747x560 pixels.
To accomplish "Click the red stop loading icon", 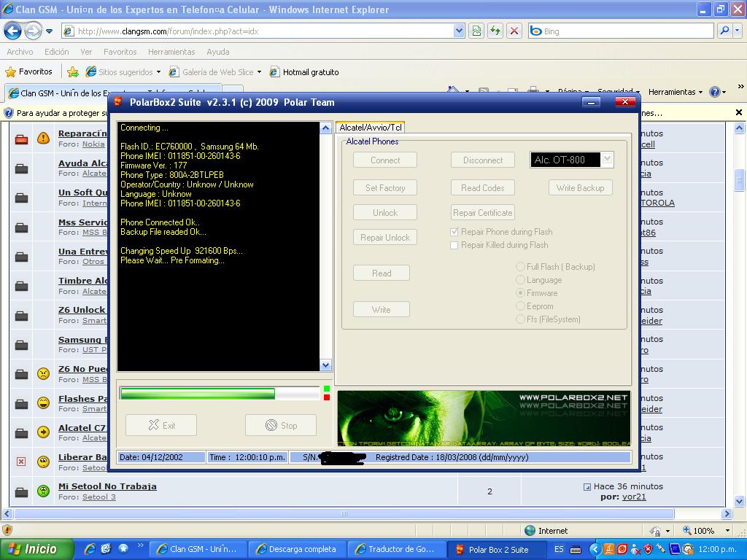I will 514,31.
